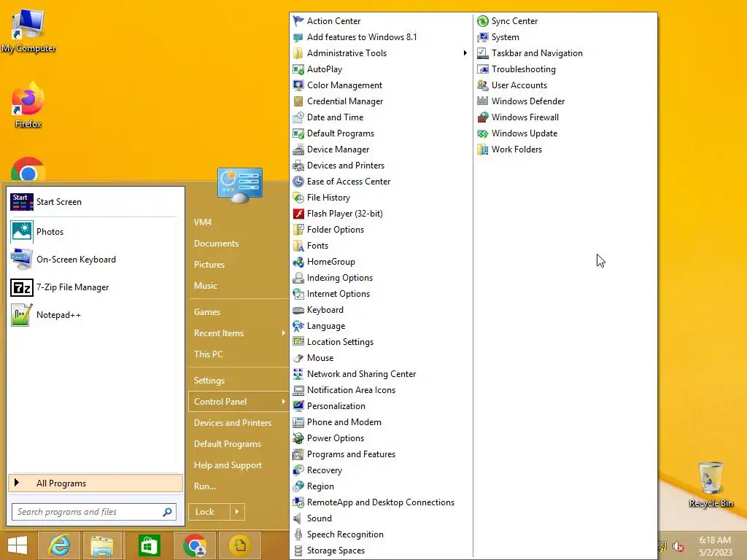Open Internet Explorer from the taskbar
747x560 pixels.
[59, 545]
